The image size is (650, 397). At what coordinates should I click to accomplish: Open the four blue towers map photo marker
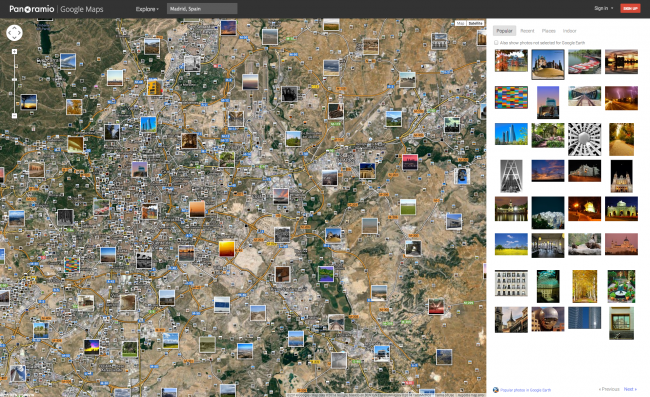[x=148, y=124]
